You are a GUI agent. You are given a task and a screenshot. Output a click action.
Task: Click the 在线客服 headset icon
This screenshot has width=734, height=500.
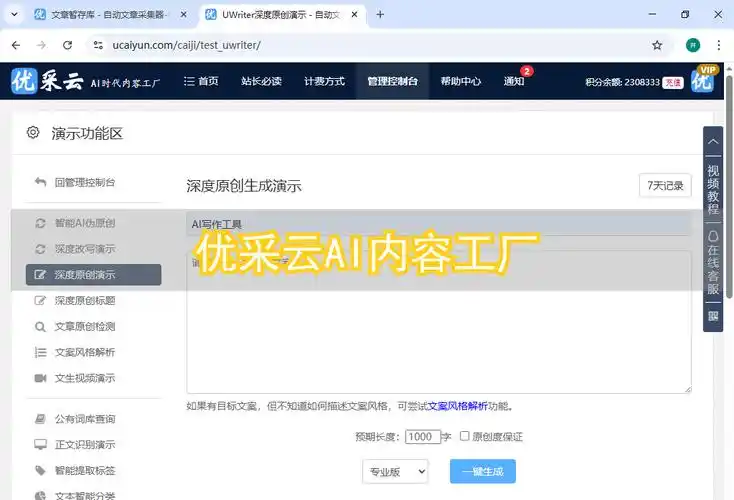coord(713,235)
